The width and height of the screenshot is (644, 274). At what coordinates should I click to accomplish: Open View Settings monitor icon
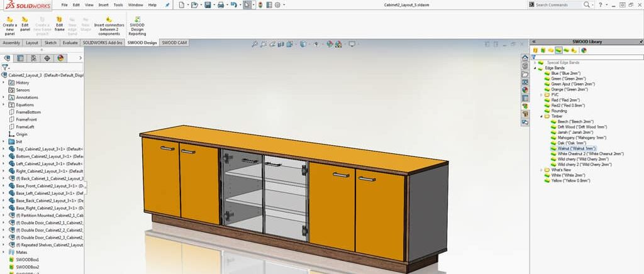pyautogui.click(x=352, y=44)
